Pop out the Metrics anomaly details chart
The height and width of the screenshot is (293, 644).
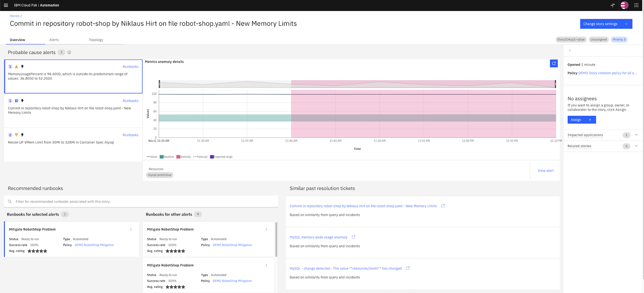pos(554,64)
